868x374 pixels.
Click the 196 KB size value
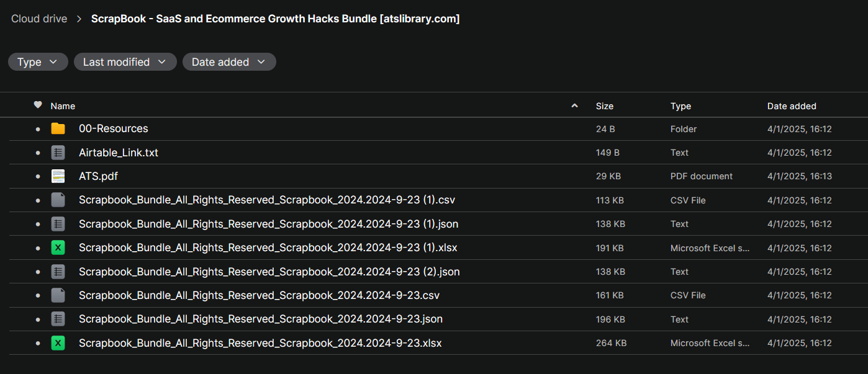[610, 319]
